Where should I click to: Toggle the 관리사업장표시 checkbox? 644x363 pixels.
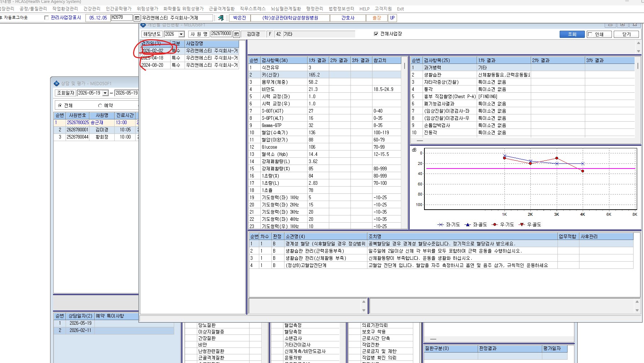tap(47, 18)
